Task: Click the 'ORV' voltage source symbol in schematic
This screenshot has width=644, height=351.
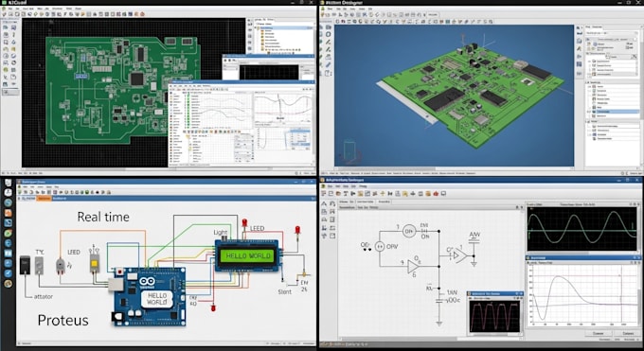Action: [x=381, y=246]
